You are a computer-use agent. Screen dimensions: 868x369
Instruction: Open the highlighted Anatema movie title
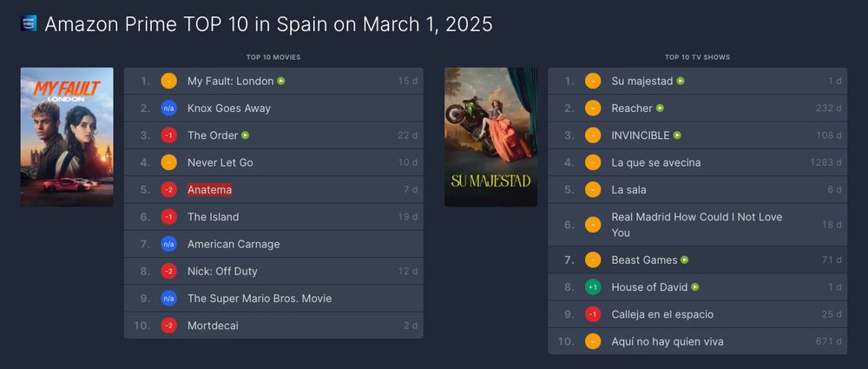pos(210,189)
